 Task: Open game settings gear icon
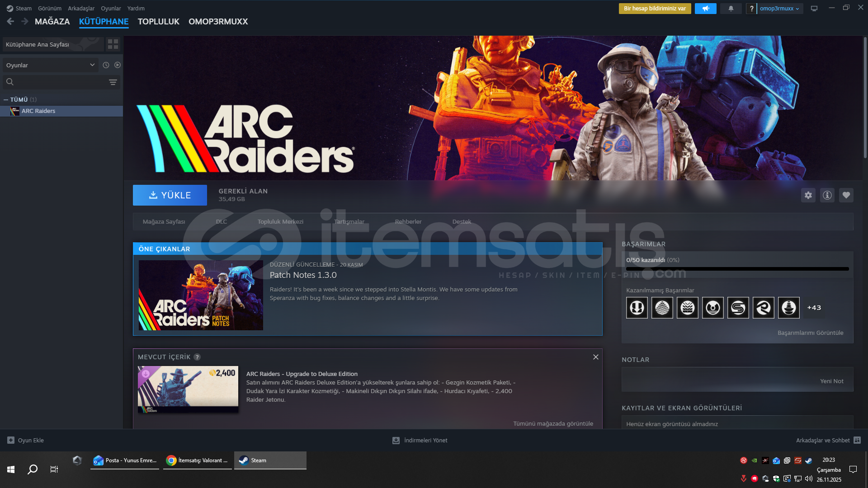808,195
